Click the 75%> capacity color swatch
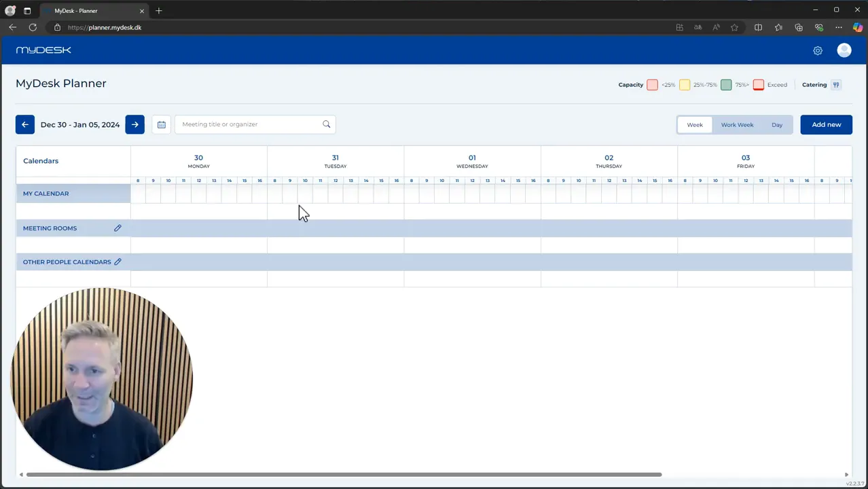 click(x=726, y=85)
